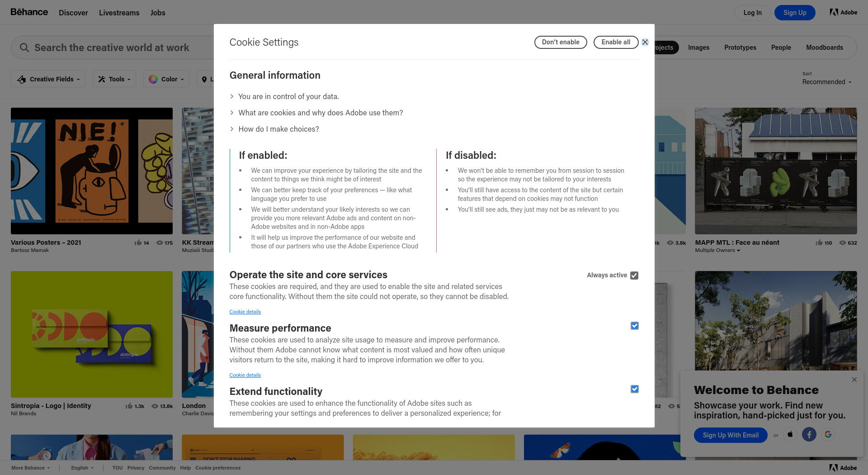Open Cookie details under core services

click(245, 312)
